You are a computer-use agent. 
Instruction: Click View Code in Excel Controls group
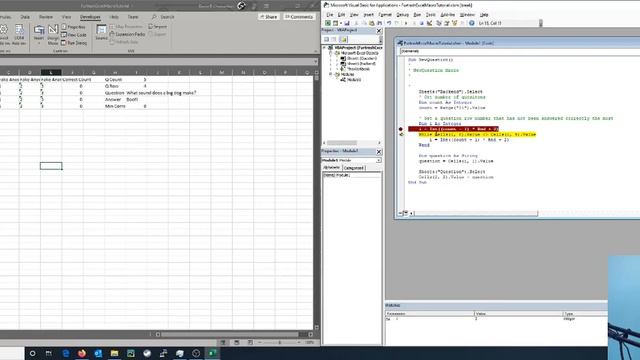74,35
